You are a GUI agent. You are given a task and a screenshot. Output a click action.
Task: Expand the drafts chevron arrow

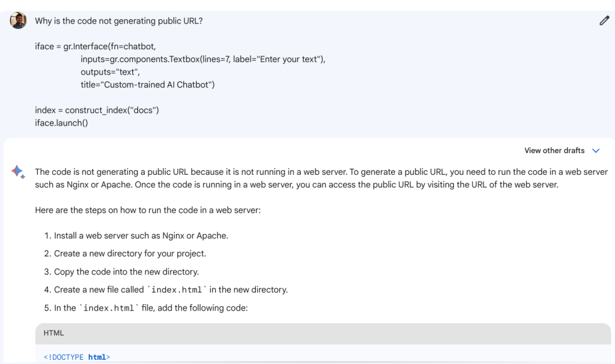coord(596,151)
